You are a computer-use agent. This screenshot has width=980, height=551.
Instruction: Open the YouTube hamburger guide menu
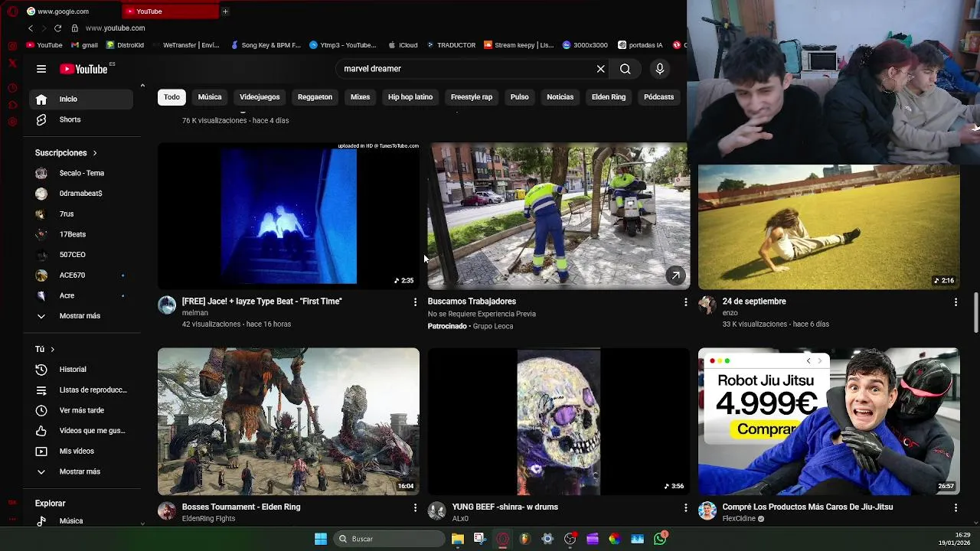41,69
